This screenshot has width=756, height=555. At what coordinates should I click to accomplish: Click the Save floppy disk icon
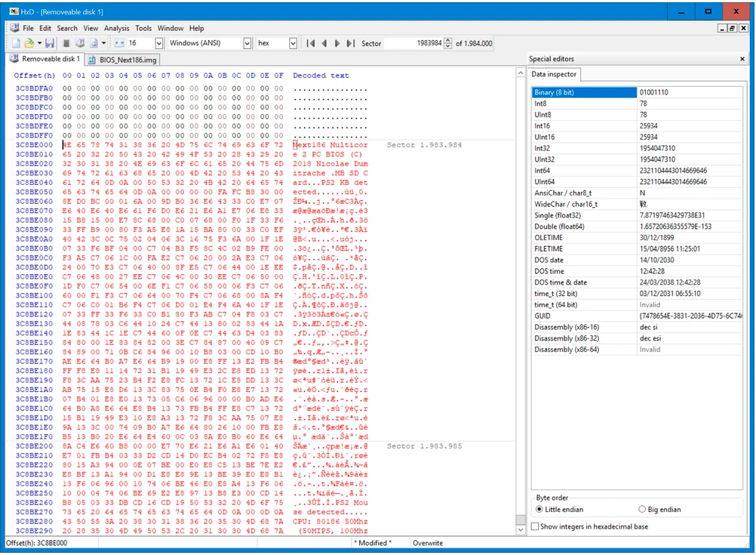50,44
